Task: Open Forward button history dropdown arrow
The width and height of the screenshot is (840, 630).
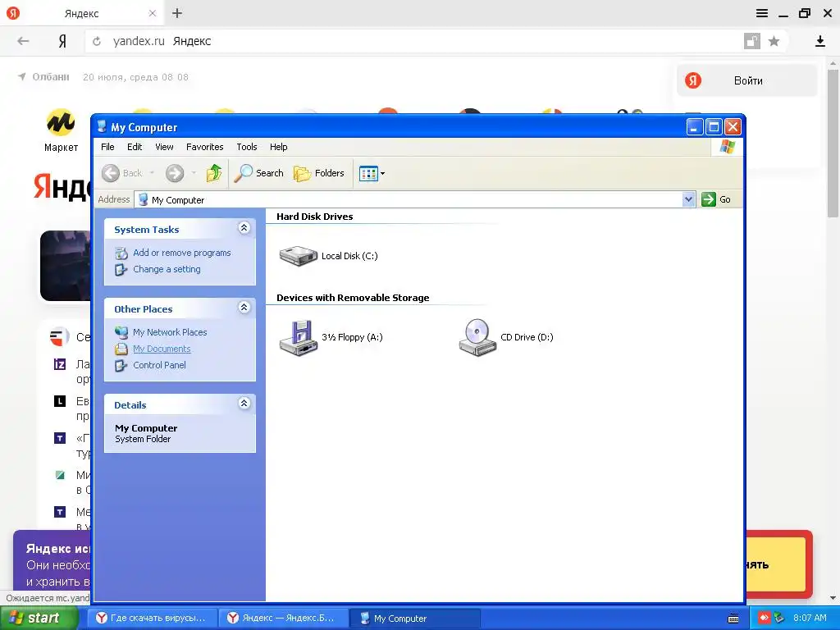Action: click(194, 173)
